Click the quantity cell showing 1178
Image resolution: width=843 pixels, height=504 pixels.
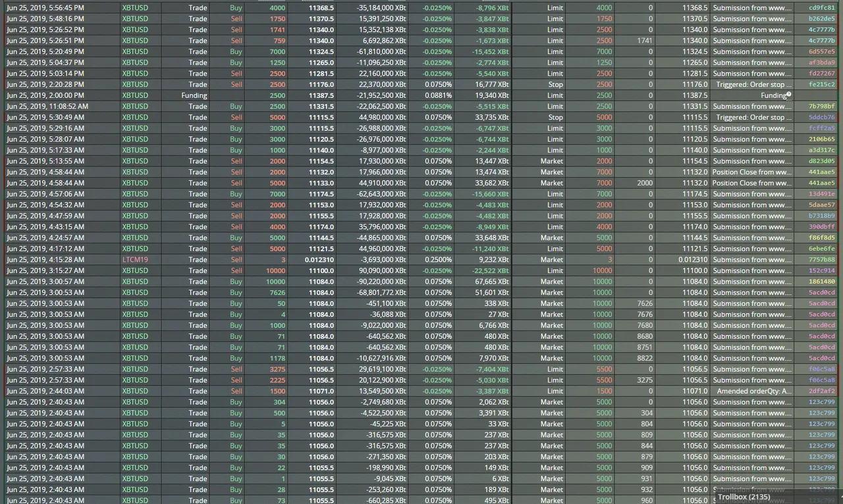click(278, 359)
